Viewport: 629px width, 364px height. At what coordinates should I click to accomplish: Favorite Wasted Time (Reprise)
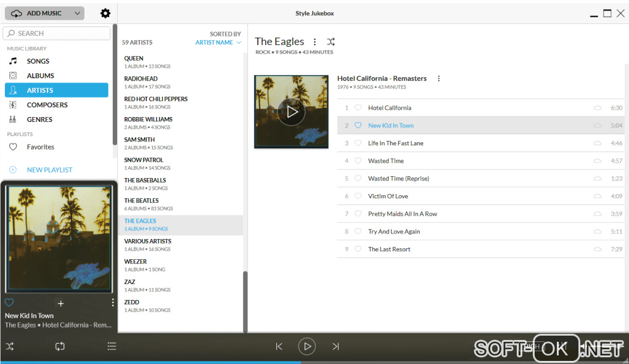[358, 178]
